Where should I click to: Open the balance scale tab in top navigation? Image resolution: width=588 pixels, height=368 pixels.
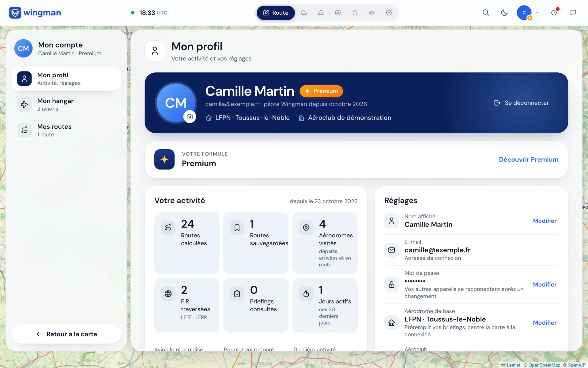point(372,13)
